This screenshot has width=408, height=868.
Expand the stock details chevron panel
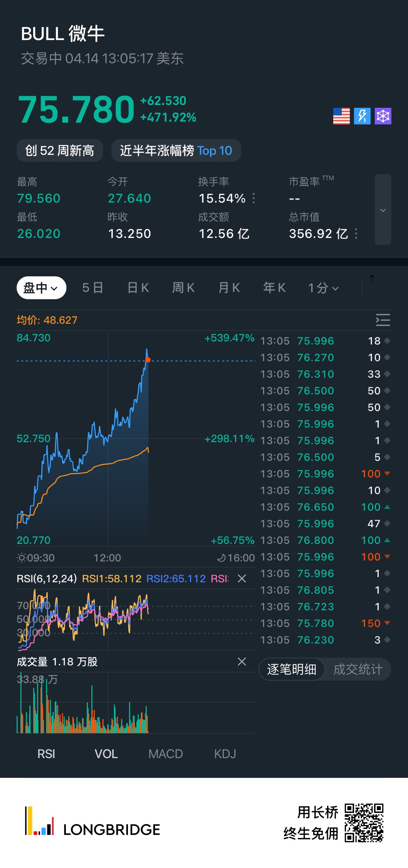(383, 210)
